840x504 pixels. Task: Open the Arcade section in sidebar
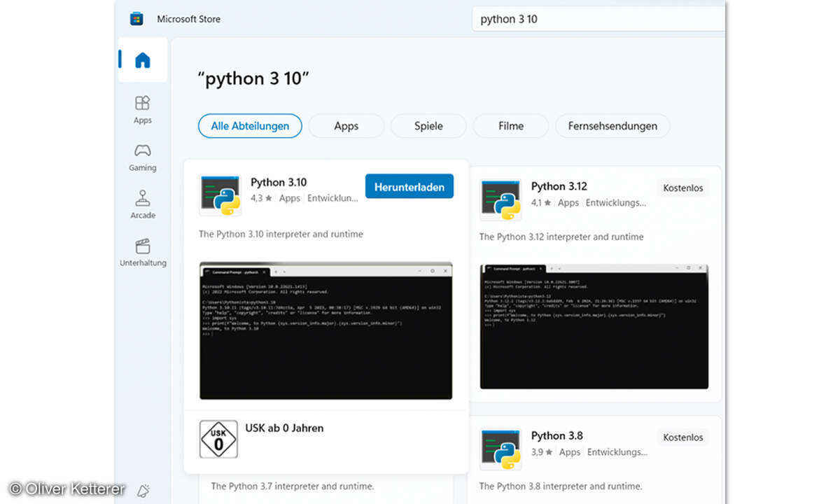[143, 205]
